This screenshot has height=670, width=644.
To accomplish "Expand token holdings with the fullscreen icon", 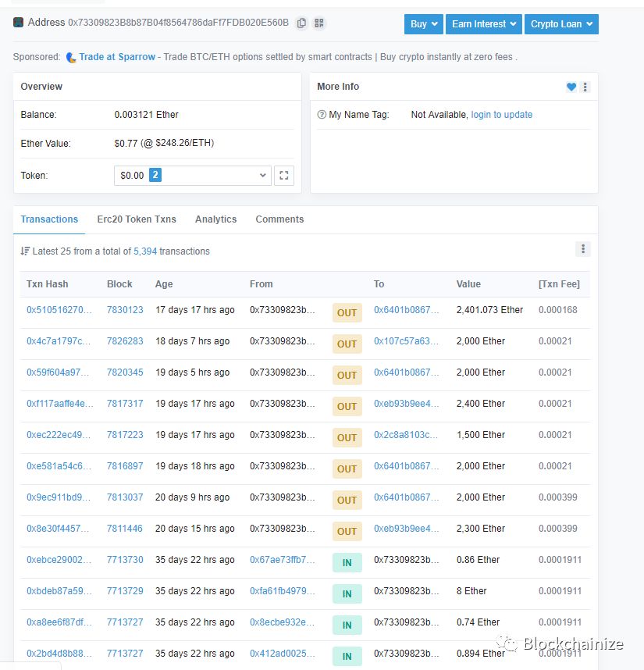I will click(283, 175).
